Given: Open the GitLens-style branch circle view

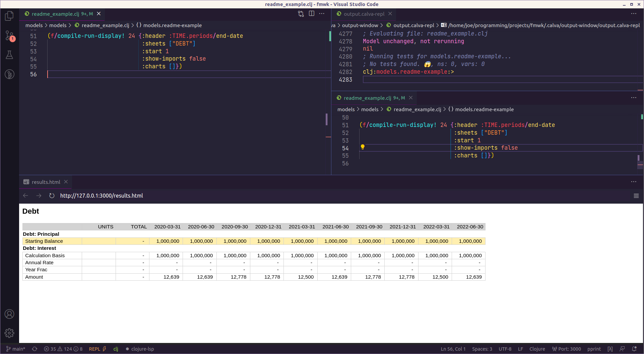Looking at the screenshot, I should (9, 74).
